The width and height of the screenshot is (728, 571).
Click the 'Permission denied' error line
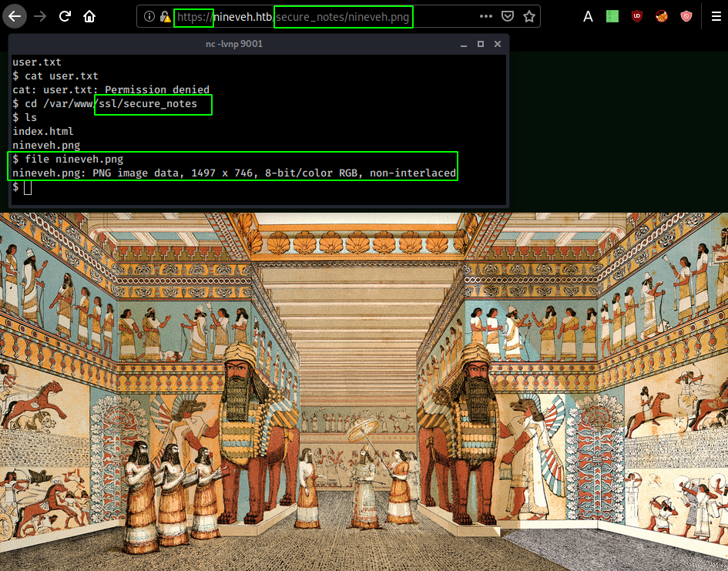pyautogui.click(x=111, y=89)
